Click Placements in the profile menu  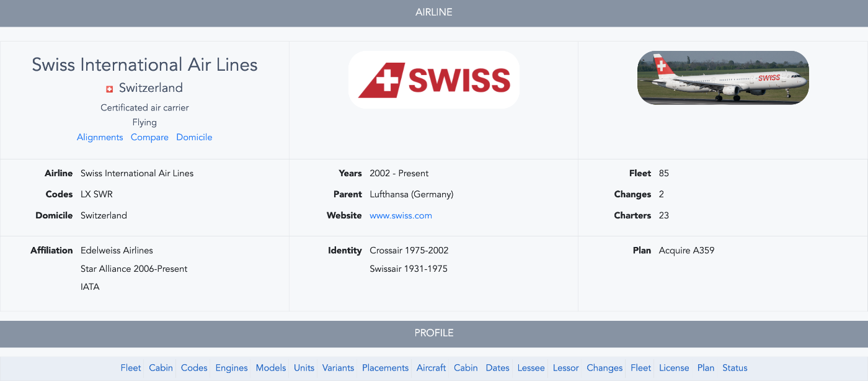click(x=385, y=368)
